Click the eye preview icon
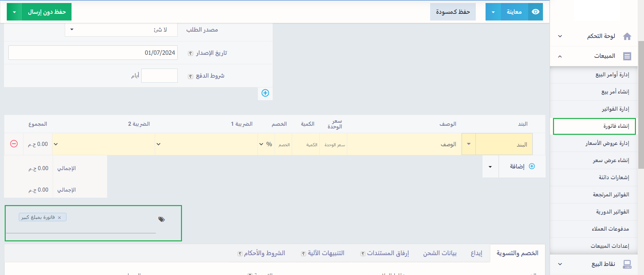The height and width of the screenshot is (275, 644). tap(536, 12)
